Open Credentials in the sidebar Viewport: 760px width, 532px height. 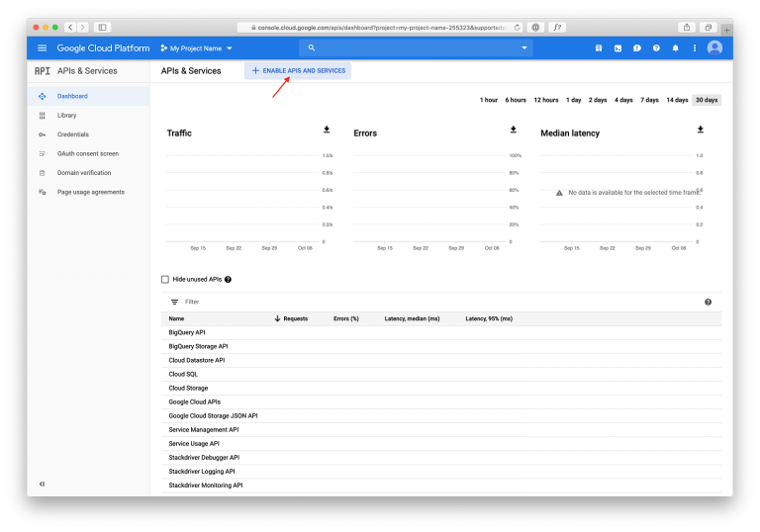pos(88,134)
